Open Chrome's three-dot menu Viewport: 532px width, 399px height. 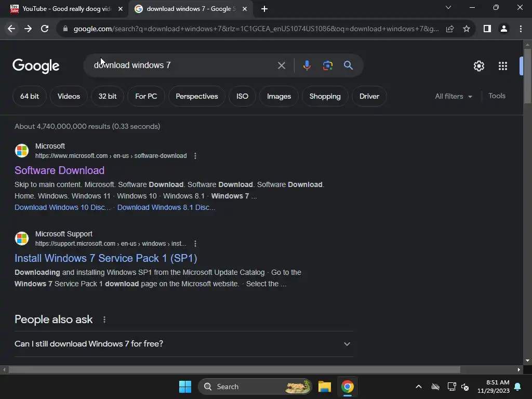pos(521,29)
